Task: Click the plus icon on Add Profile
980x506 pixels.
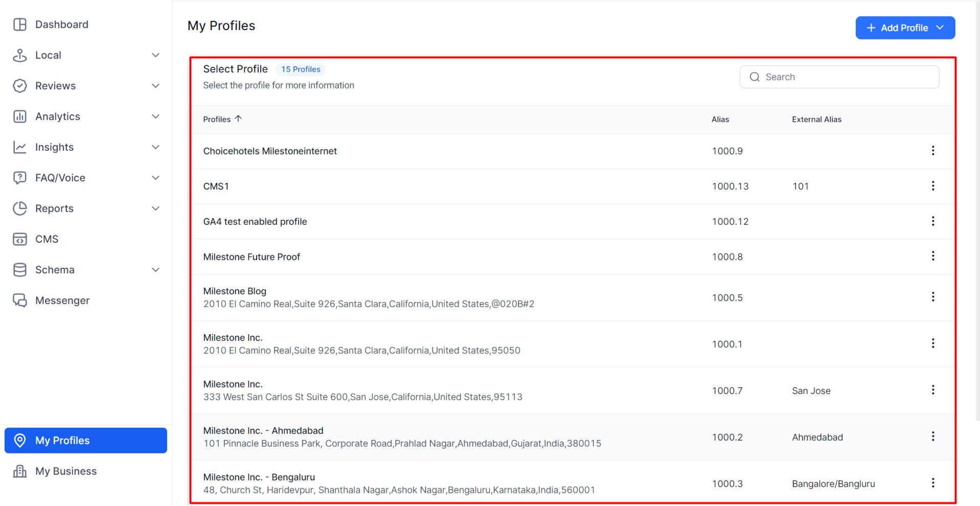Action: tap(871, 28)
